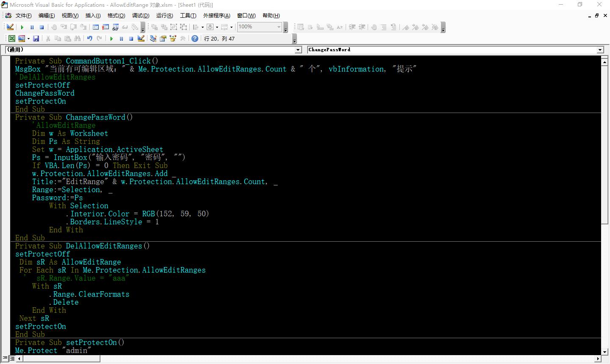Open VBA Help question mark icon
This screenshot has width=610, height=364.
194,39
